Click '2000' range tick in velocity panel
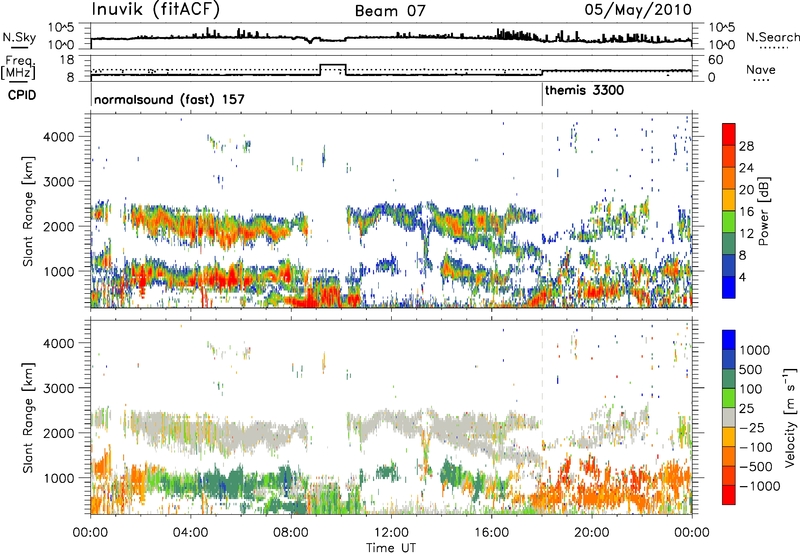 (59, 433)
